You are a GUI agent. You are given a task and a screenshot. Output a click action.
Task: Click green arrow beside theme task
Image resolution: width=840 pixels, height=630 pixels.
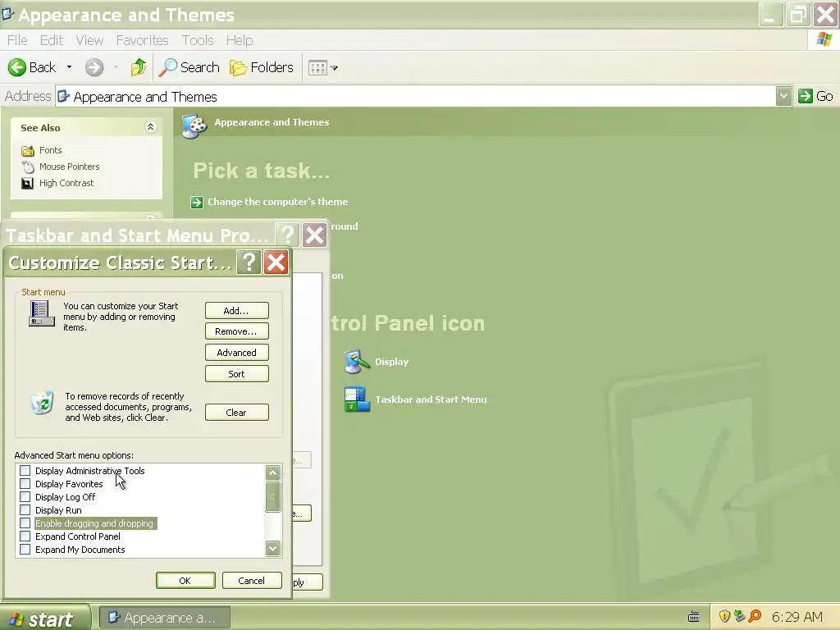pyautogui.click(x=197, y=203)
